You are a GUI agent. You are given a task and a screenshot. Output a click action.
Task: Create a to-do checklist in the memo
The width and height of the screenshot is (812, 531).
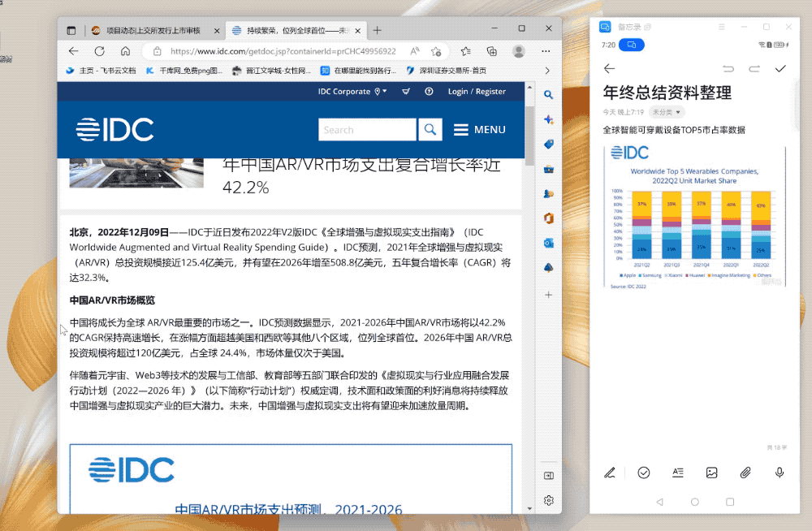644,473
